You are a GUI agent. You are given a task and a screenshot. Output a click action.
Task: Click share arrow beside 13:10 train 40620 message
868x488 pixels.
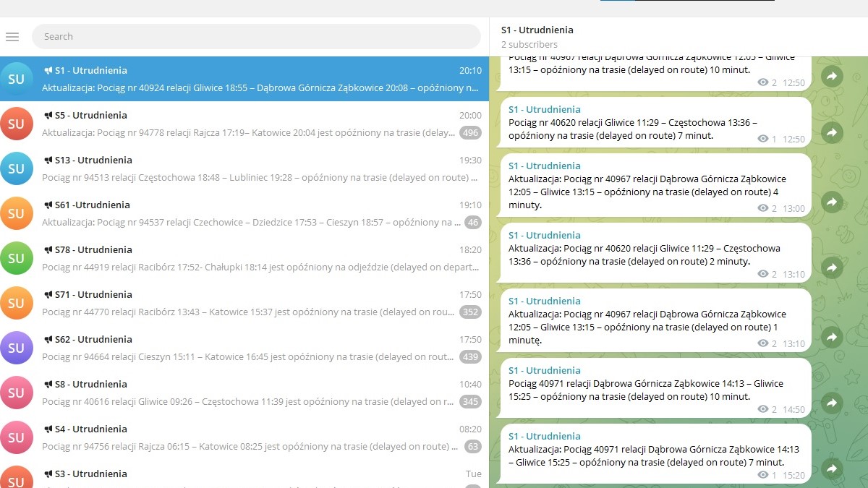click(832, 267)
